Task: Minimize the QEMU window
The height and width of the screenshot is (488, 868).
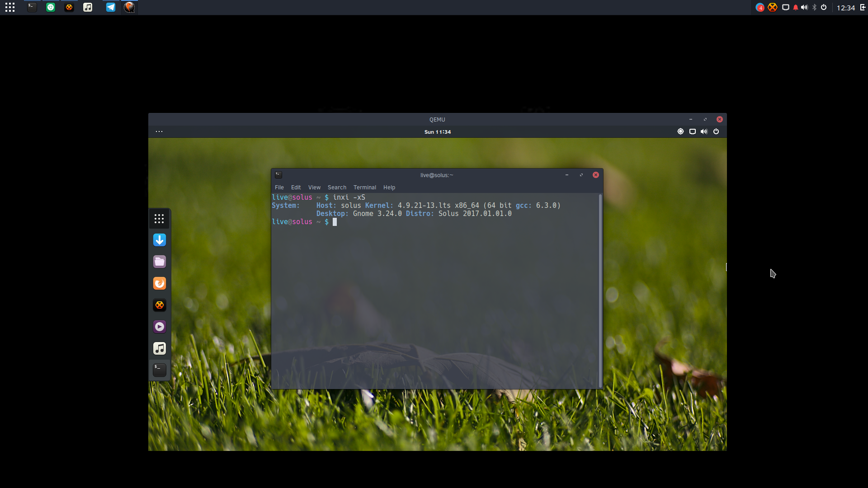Action: tap(691, 119)
